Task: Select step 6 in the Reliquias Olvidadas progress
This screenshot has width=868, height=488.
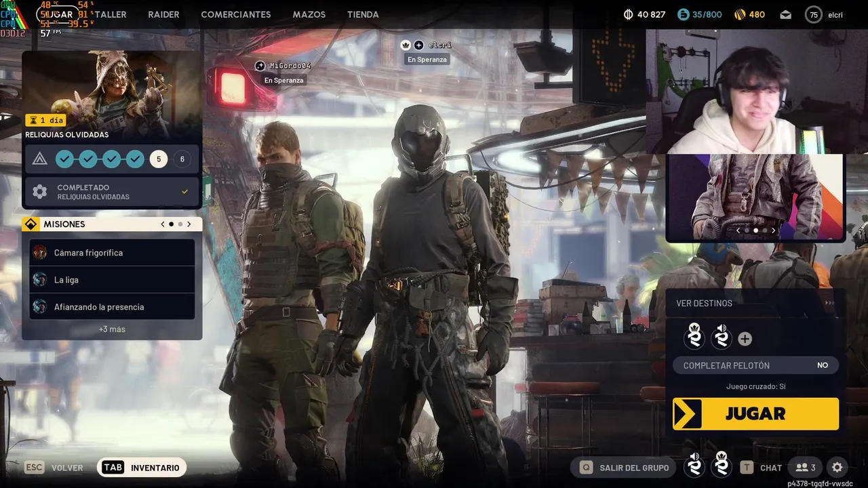Action: click(x=182, y=159)
